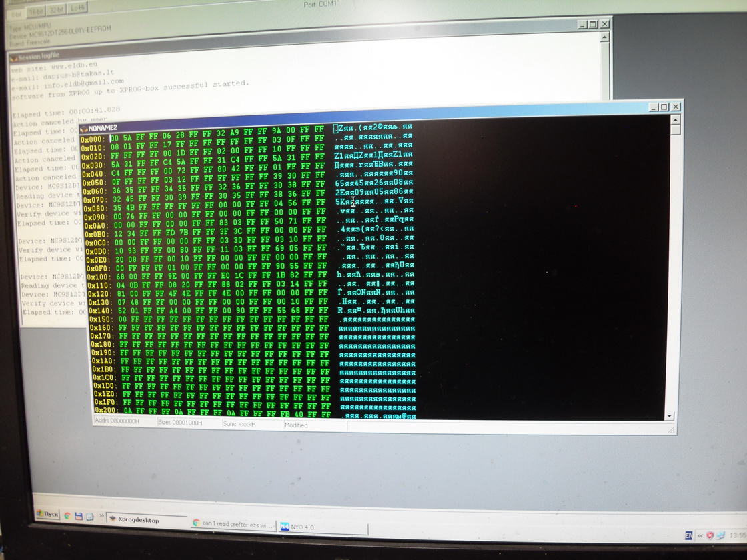This screenshot has width=747, height=560.
Task: Click the NONAME2 window title icon
Action: click(x=83, y=128)
